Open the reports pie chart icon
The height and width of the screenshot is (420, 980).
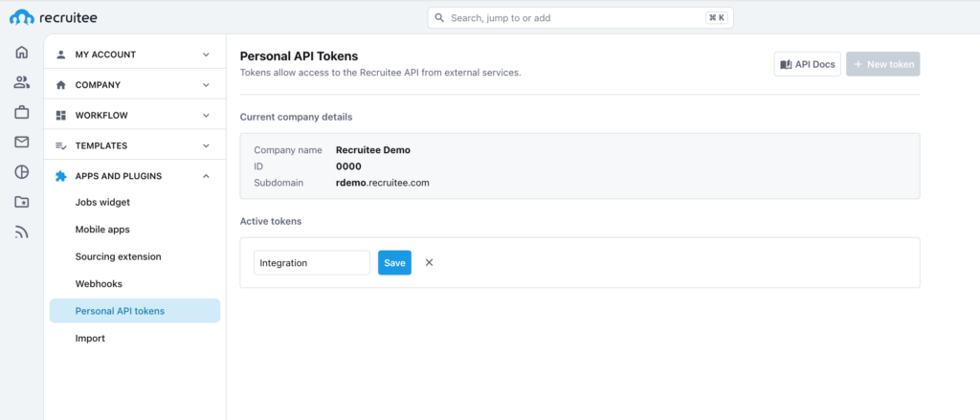pyautogui.click(x=22, y=172)
